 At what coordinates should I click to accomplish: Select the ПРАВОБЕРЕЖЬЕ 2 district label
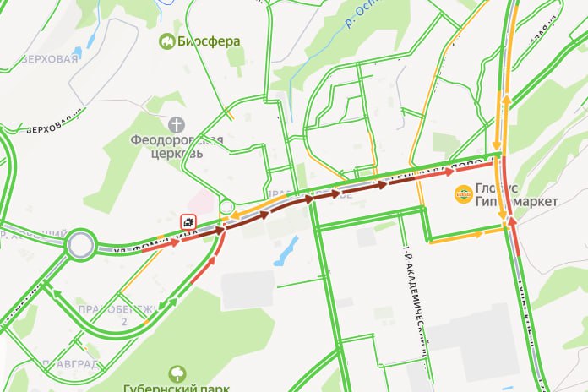click(118, 315)
